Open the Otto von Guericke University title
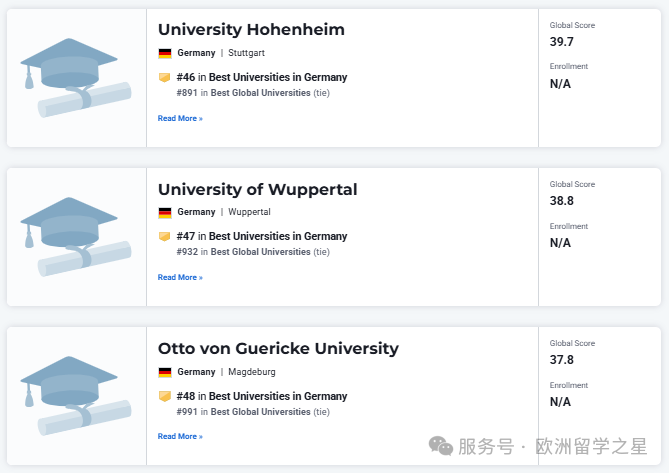The width and height of the screenshot is (669, 473). (278, 348)
